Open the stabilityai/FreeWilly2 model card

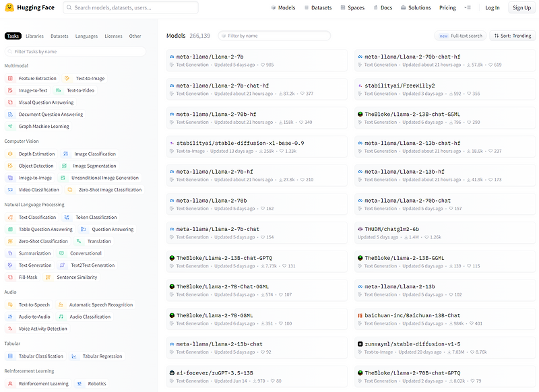point(445,90)
